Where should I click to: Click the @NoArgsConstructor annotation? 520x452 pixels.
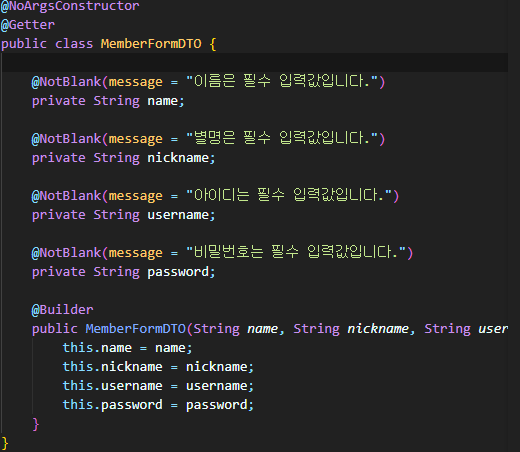click(70, 6)
